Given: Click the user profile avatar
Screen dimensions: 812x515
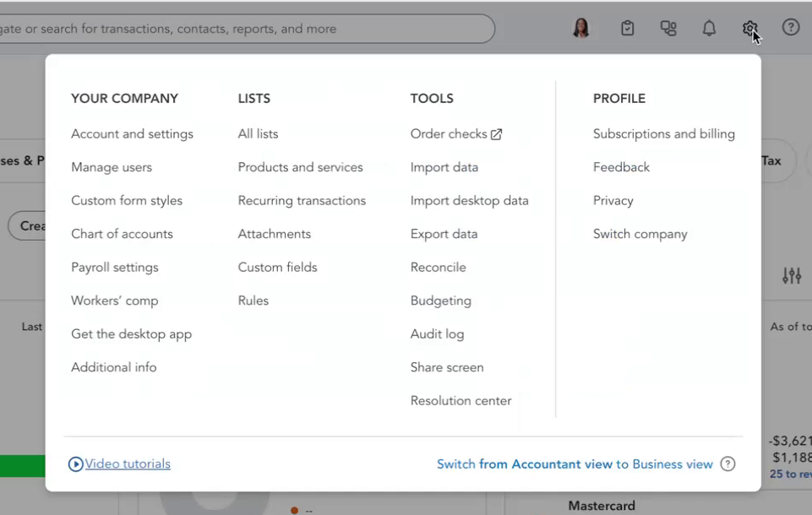Looking at the screenshot, I should click(x=581, y=28).
